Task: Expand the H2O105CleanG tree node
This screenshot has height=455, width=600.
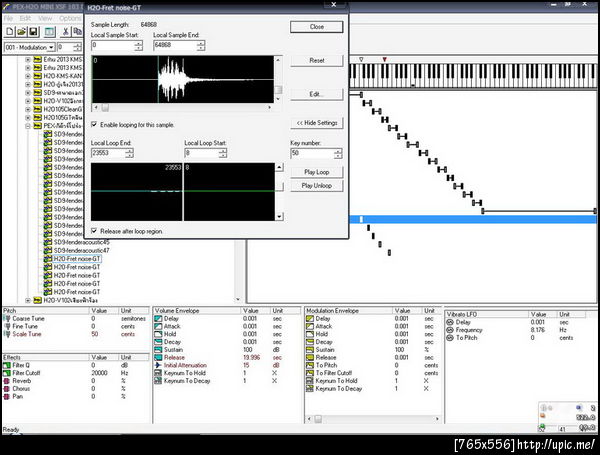Action: [28, 109]
